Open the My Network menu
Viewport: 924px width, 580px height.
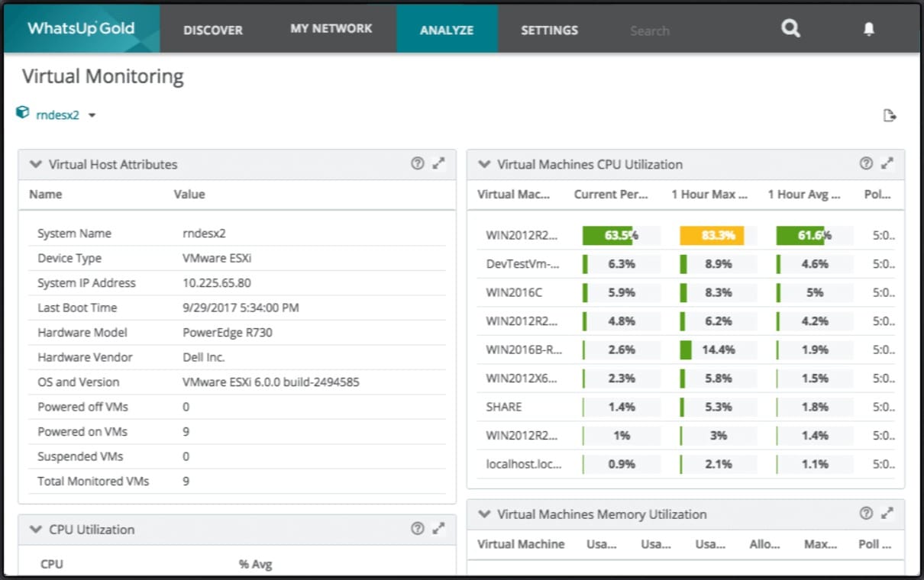[331, 29]
